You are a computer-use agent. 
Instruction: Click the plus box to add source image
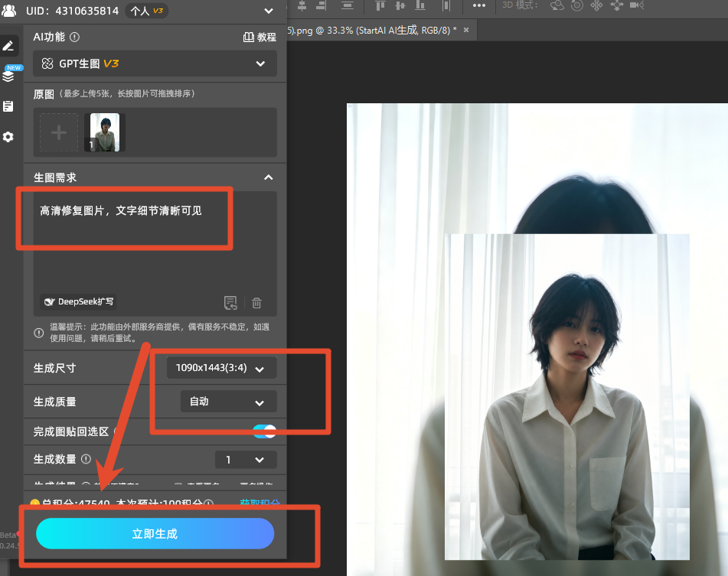(x=59, y=132)
